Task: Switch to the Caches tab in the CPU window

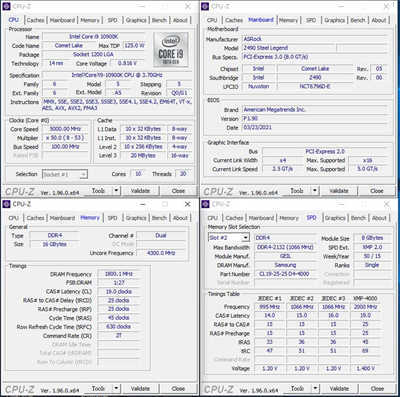Action: click(35, 20)
